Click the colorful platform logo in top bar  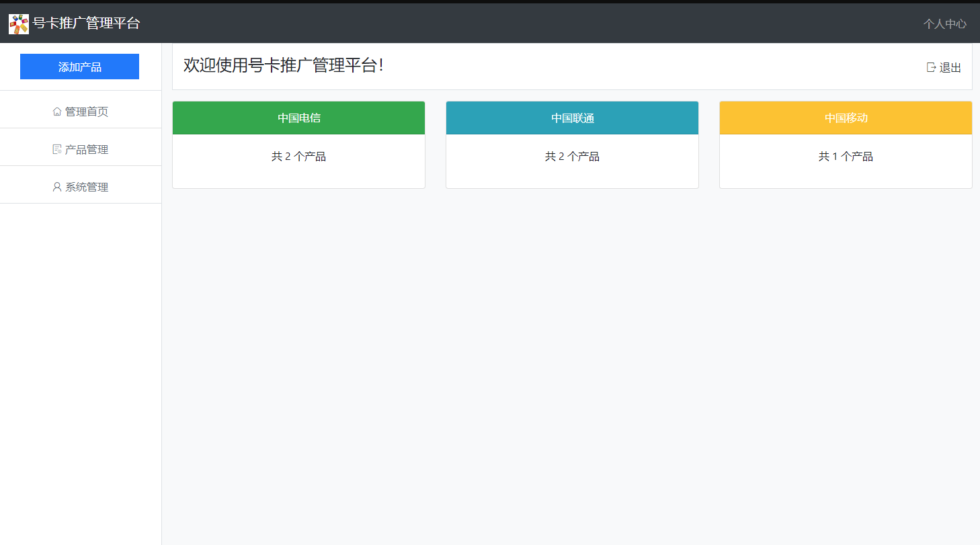19,23
